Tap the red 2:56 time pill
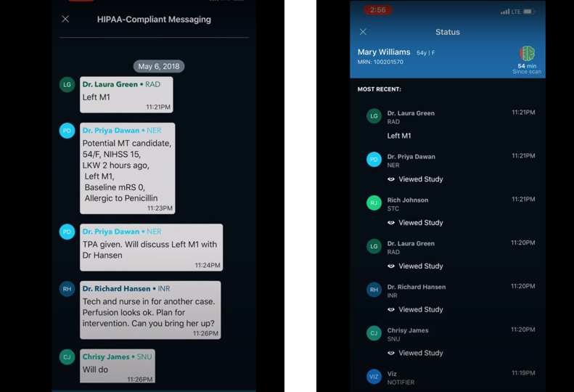This screenshot has width=574, height=392. [378, 10]
